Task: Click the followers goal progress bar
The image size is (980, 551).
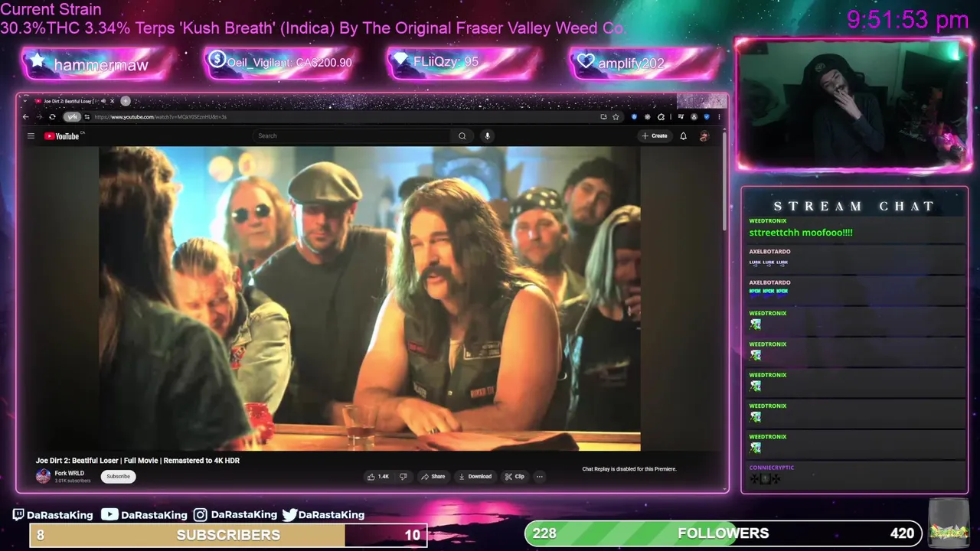Action: pos(723,533)
